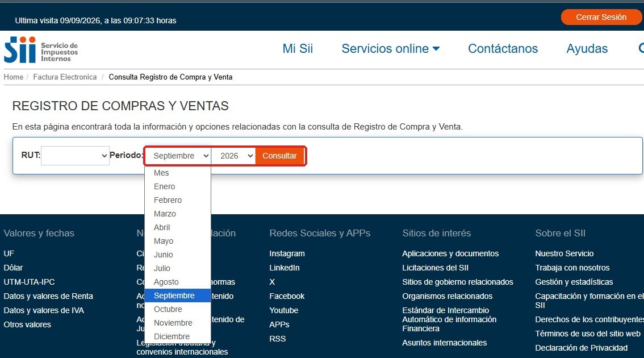The width and height of the screenshot is (644, 358).
Task: Open Factura Electronica breadcrumb link
Action: click(x=65, y=77)
